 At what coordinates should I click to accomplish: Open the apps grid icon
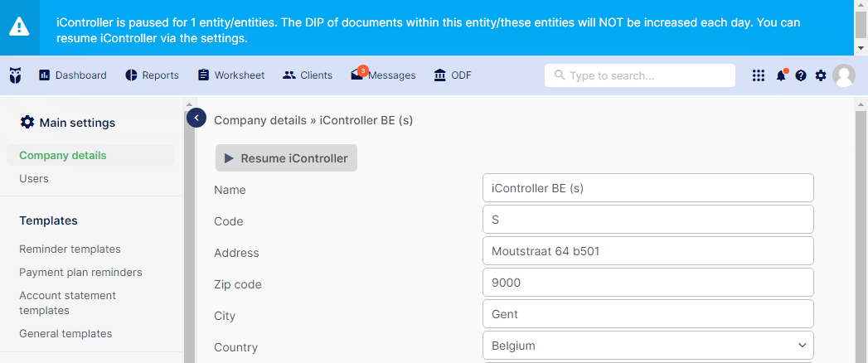(759, 75)
